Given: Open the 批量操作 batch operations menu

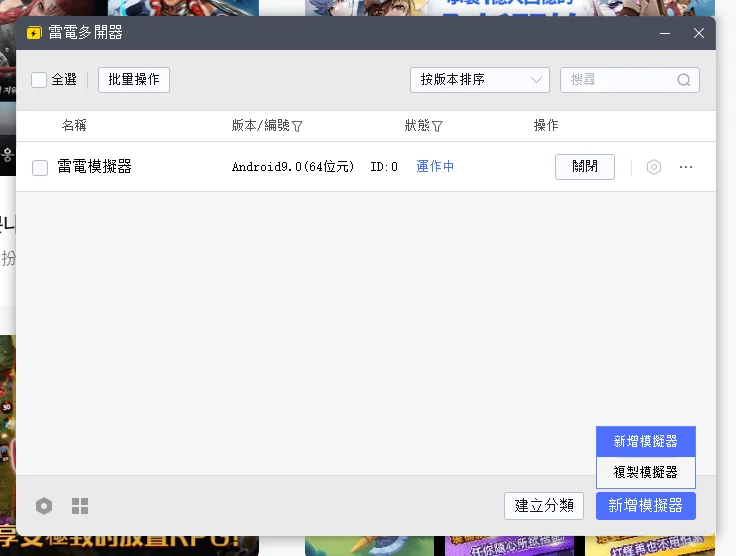Looking at the screenshot, I should coord(134,80).
